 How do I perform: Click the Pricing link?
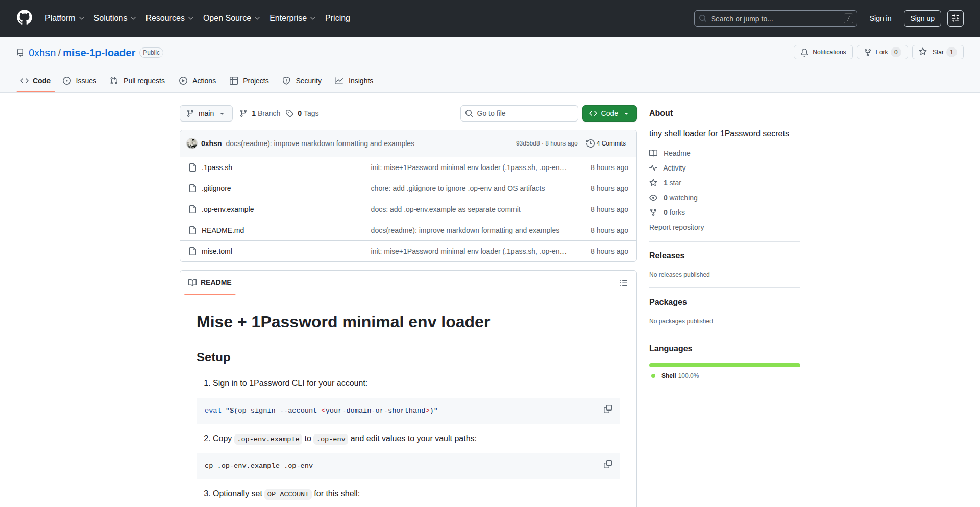click(x=337, y=18)
